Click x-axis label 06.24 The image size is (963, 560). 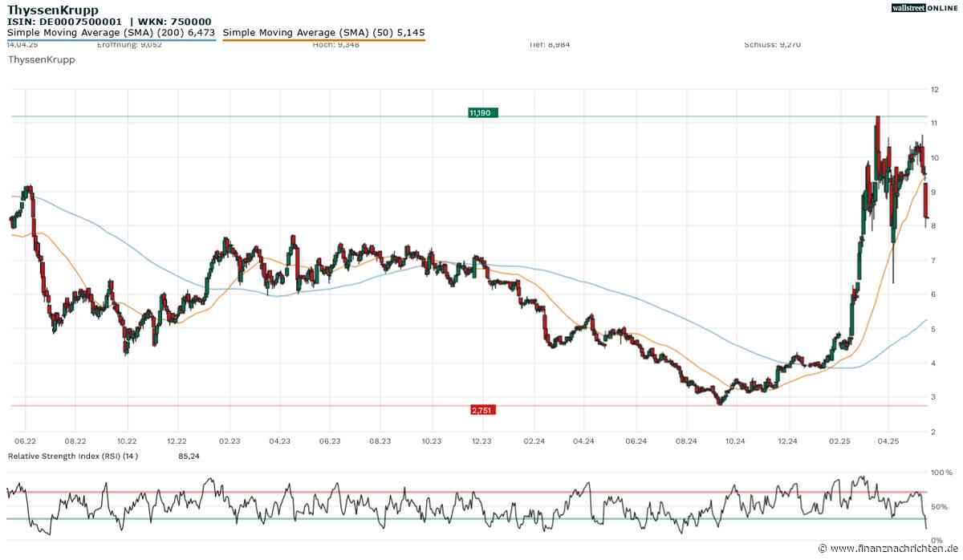pyautogui.click(x=636, y=441)
